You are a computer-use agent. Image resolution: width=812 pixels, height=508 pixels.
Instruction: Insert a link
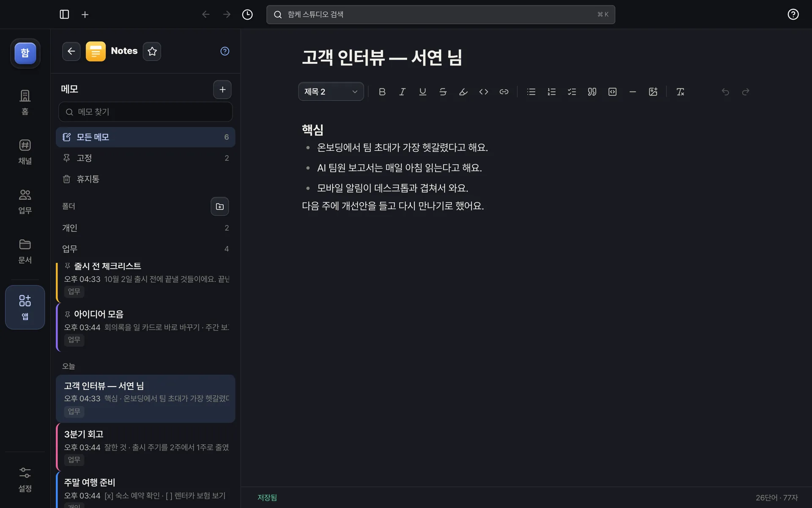(x=504, y=91)
